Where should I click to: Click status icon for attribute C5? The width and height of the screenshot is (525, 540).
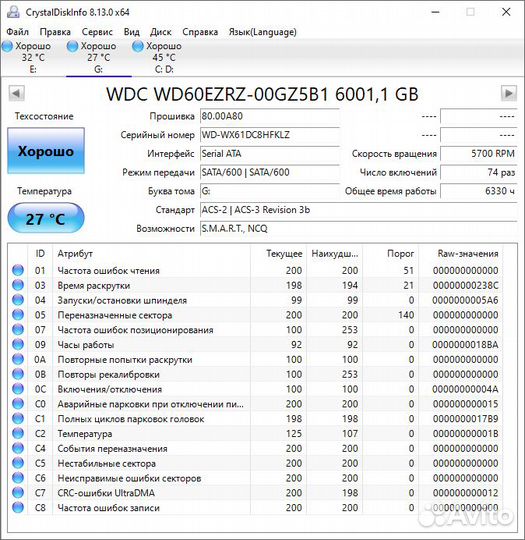(18, 463)
